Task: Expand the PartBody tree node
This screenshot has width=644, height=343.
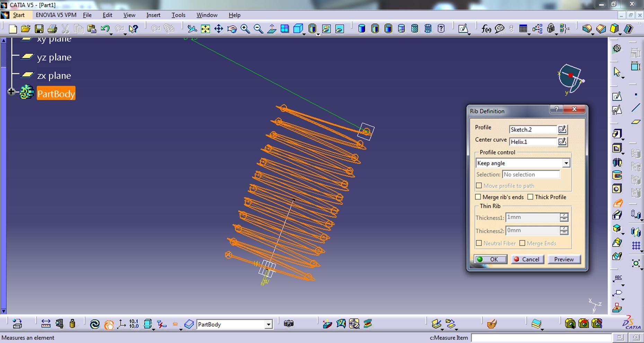Action: coord(11,92)
